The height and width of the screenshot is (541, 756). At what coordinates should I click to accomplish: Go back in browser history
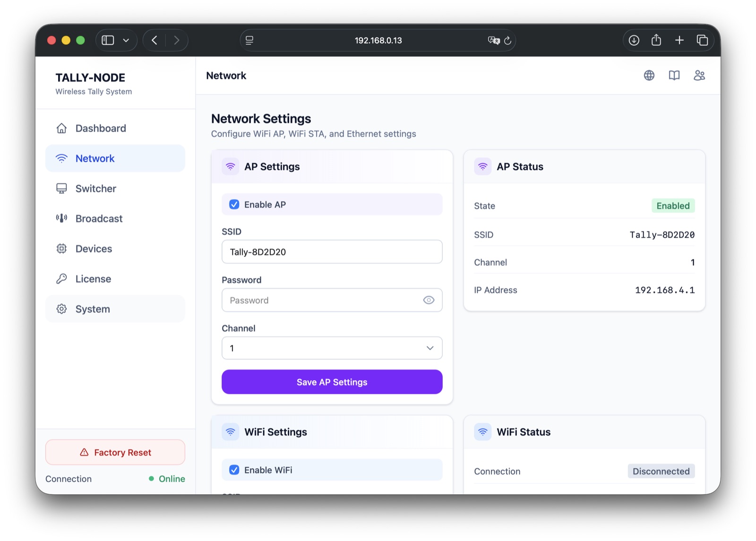coord(155,40)
